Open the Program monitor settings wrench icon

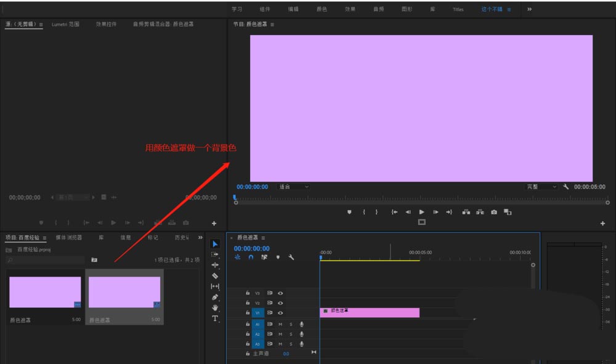point(565,186)
